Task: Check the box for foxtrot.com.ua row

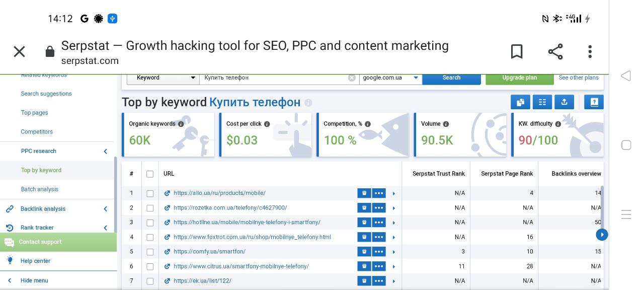Action: (x=150, y=237)
